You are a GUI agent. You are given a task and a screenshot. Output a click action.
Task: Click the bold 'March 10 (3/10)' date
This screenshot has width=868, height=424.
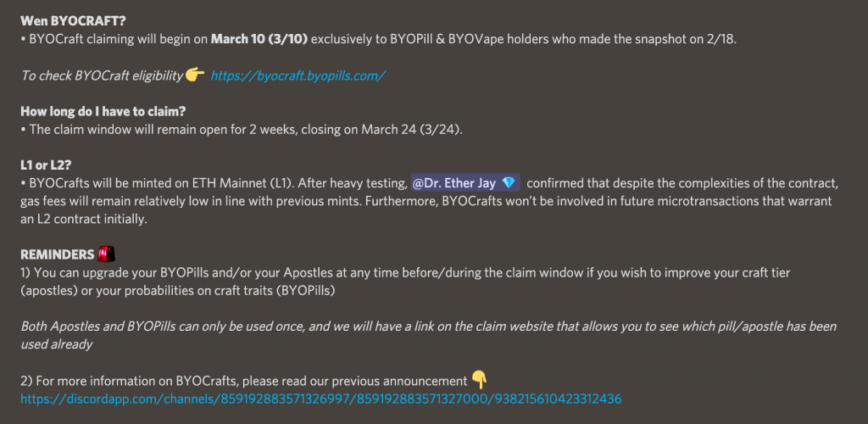pyautogui.click(x=259, y=40)
